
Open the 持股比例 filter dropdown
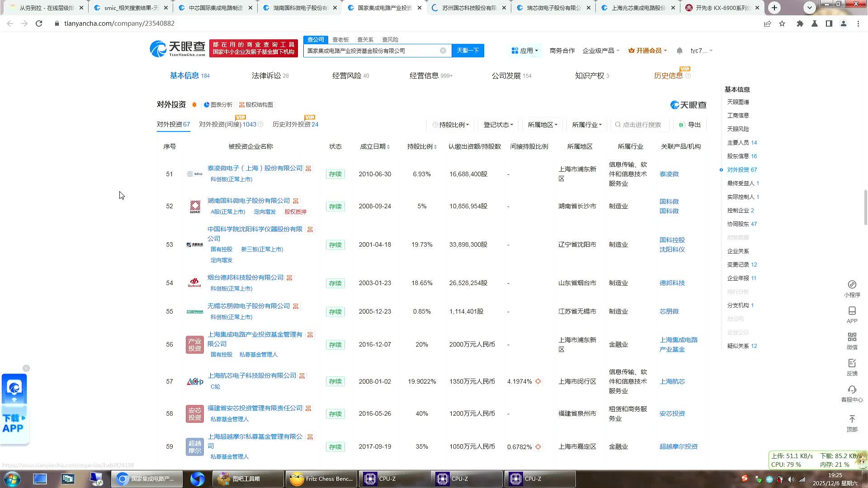pyautogui.click(x=452, y=125)
